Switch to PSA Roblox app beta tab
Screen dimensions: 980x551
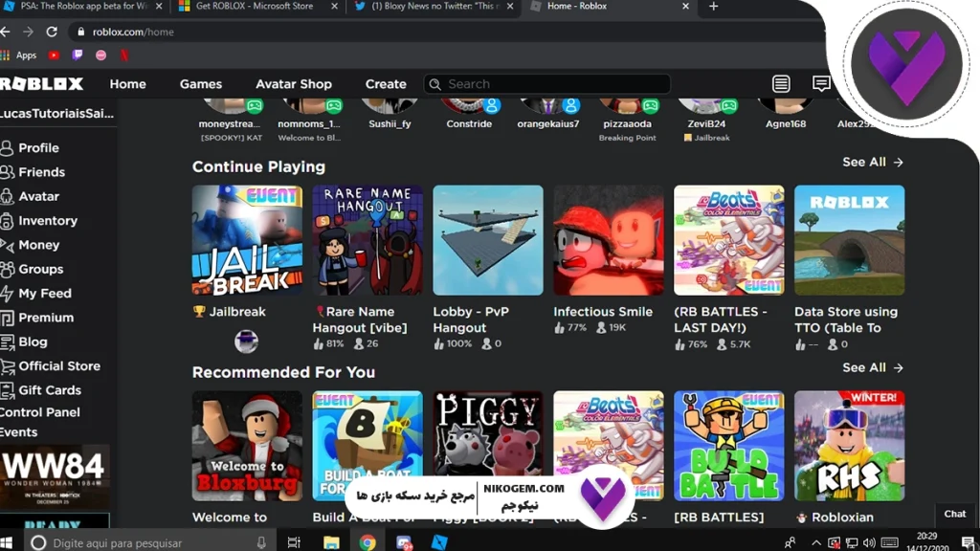click(x=81, y=7)
